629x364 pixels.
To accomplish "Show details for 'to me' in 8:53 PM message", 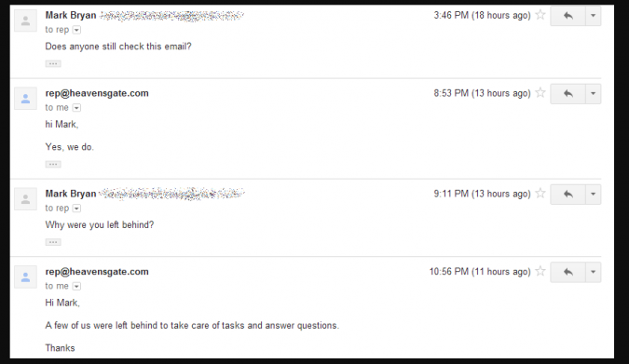I will point(76,108).
